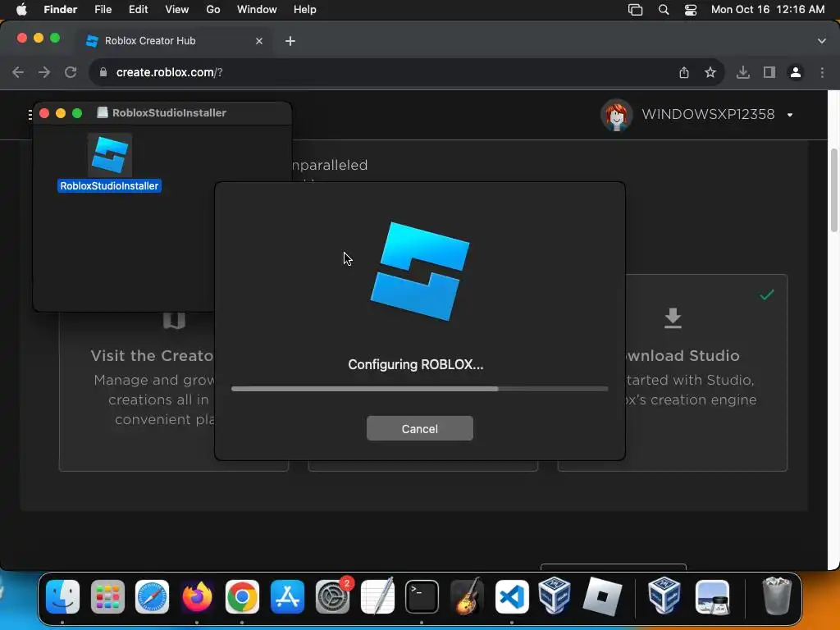Open the File menu

[103, 10]
